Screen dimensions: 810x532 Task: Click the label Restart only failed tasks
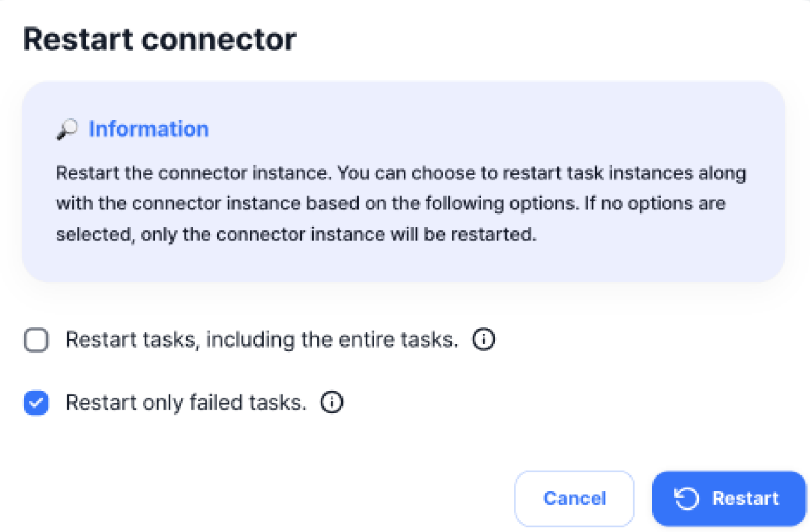[185, 402]
